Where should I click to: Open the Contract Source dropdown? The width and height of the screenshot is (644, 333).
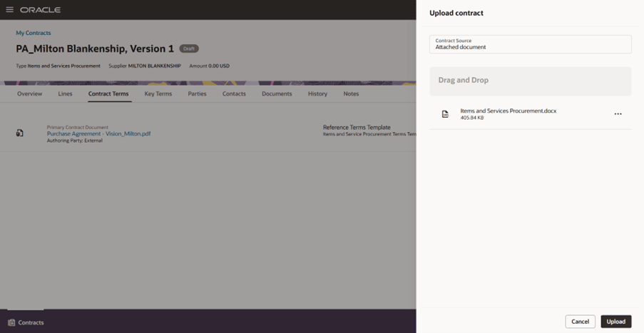pos(530,44)
